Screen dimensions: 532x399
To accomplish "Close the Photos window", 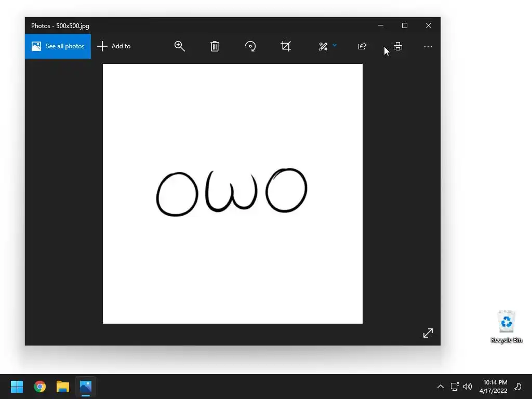I will point(429,25).
